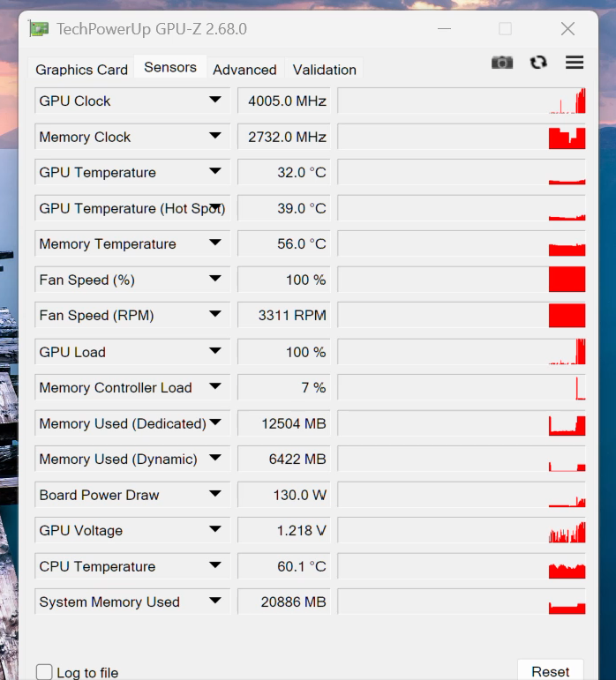Viewport: 616px width, 680px height.
Task: Open the CPU Temperature dropdown
Action: click(x=215, y=566)
